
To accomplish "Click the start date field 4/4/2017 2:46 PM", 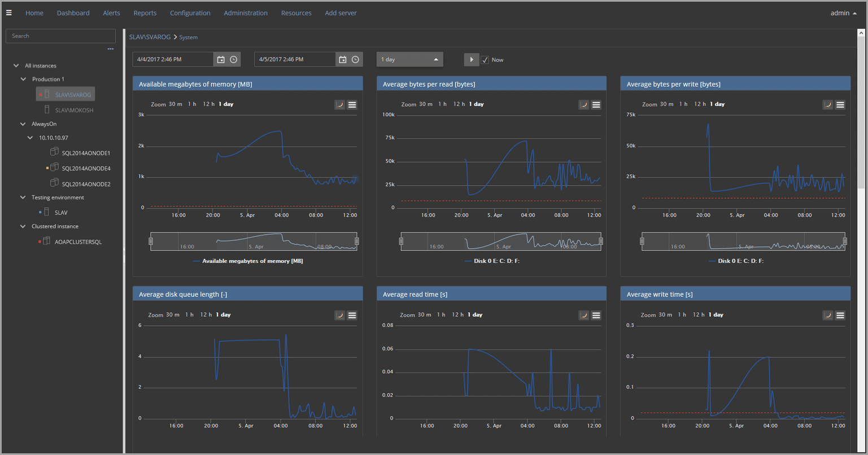I will [173, 59].
